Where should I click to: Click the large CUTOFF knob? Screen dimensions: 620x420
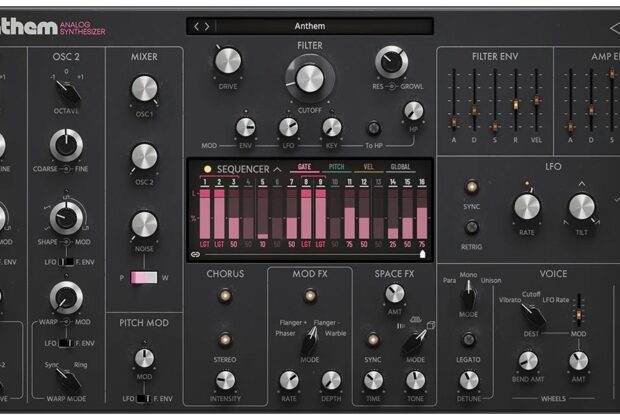pyautogui.click(x=310, y=79)
